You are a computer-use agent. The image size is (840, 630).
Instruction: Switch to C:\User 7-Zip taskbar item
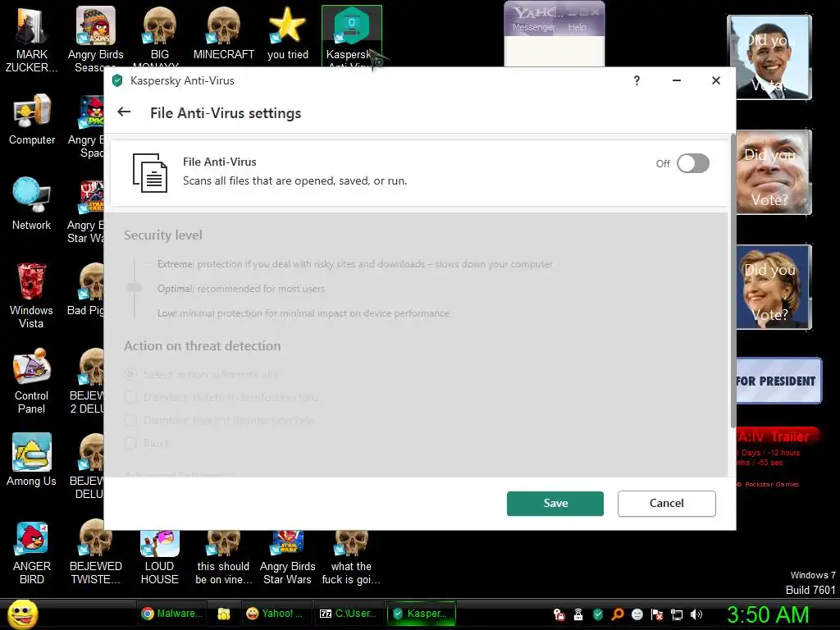[x=348, y=614]
